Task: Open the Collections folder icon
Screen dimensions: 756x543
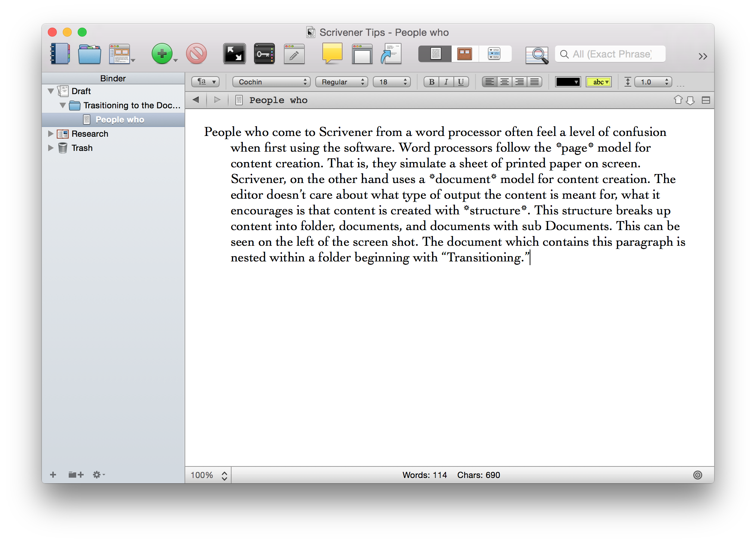Action: (x=89, y=54)
